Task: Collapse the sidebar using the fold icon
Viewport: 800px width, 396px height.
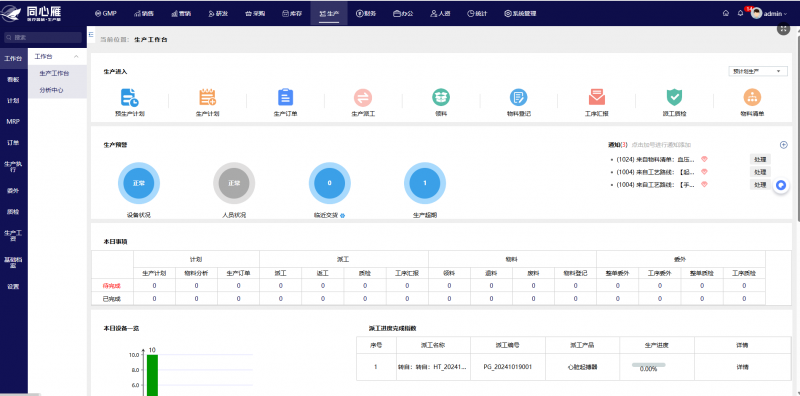Action: [x=91, y=35]
